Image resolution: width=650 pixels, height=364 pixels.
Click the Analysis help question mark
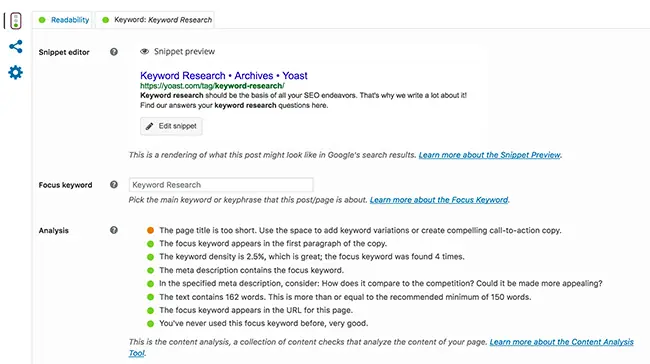pos(114,230)
